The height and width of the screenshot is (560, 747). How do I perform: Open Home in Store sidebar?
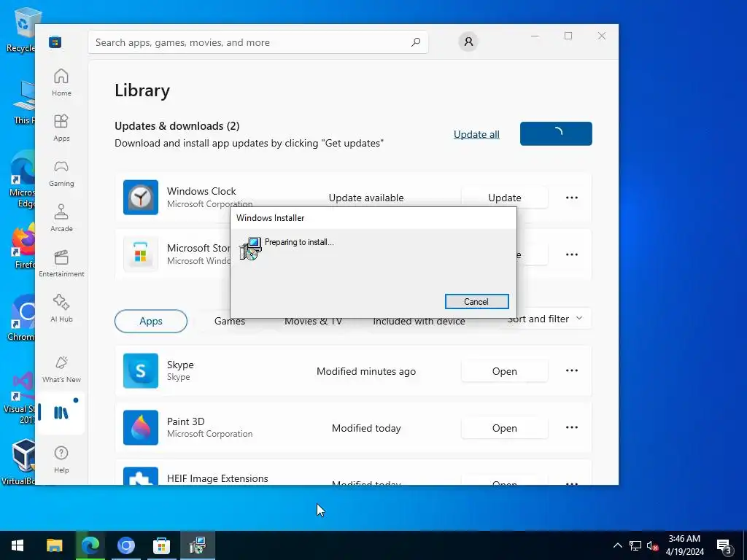[61, 83]
